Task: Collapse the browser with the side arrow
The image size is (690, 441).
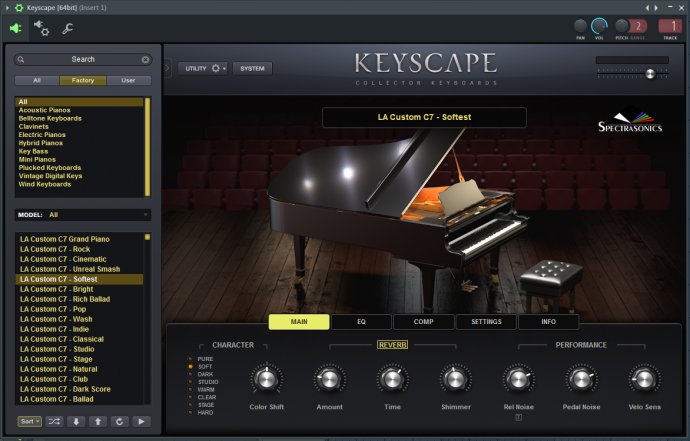Action: point(167,68)
